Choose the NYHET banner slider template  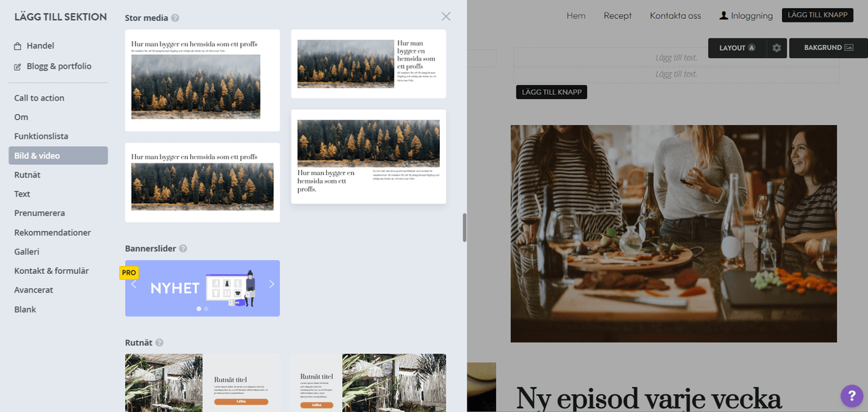(x=203, y=288)
